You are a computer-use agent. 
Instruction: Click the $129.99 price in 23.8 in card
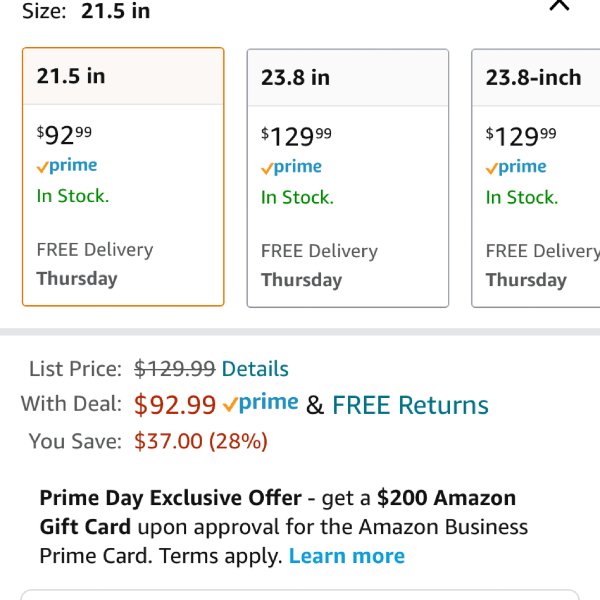(x=296, y=137)
